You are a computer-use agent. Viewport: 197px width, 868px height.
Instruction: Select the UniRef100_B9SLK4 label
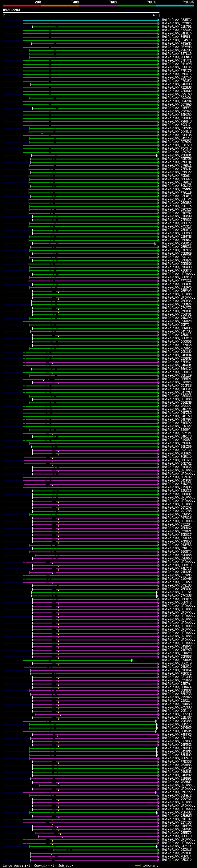click(x=176, y=125)
